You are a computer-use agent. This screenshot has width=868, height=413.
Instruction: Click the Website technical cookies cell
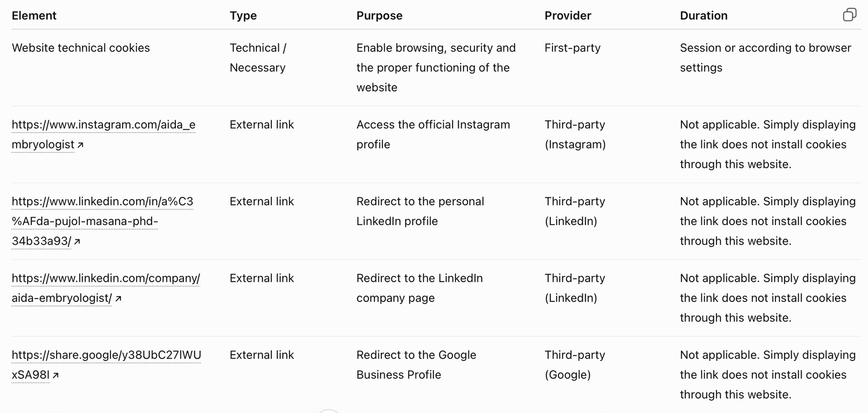coord(81,48)
